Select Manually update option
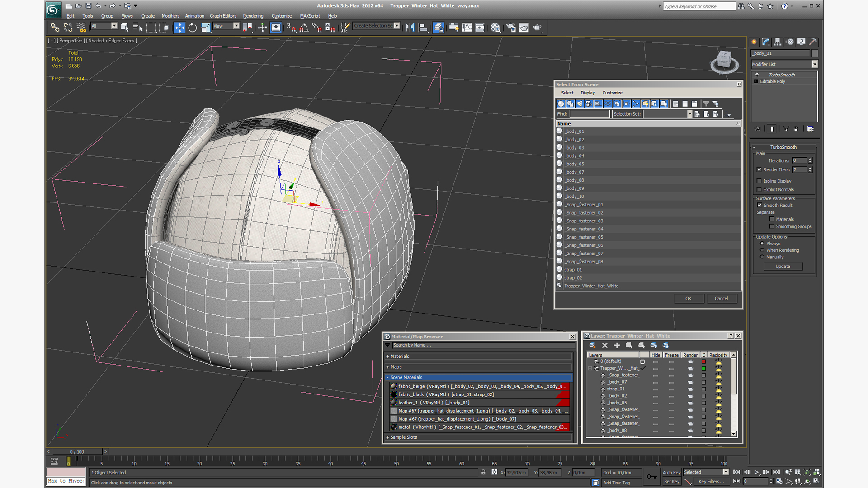The height and width of the screenshot is (488, 868). (x=762, y=257)
